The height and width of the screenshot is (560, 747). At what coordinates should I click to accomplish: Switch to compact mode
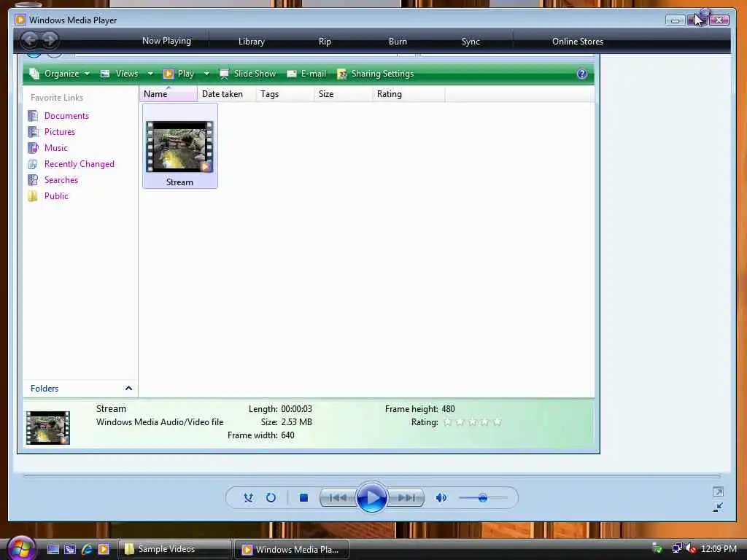coord(718,507)
